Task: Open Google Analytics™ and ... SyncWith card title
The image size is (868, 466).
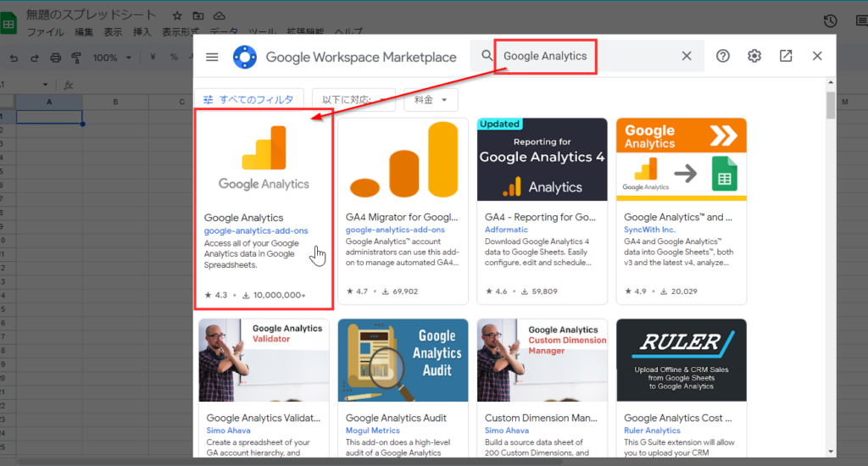Action: point(678,217)
